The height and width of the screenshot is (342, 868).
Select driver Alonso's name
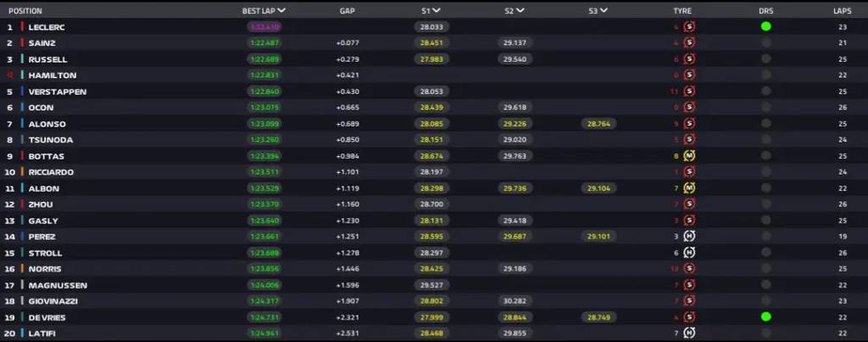tap(47, 124)
